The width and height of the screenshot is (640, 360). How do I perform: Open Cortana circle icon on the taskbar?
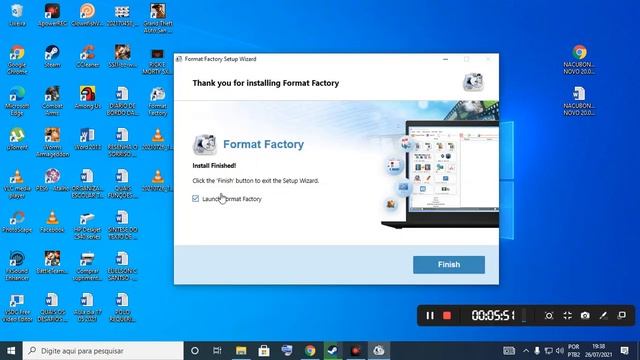(195, 351)
